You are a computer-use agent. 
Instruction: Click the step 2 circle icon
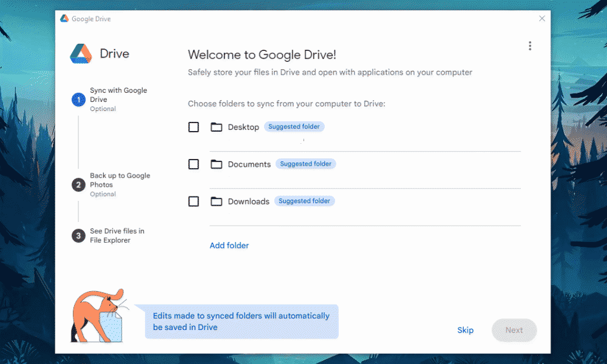(x=78, y=185)
